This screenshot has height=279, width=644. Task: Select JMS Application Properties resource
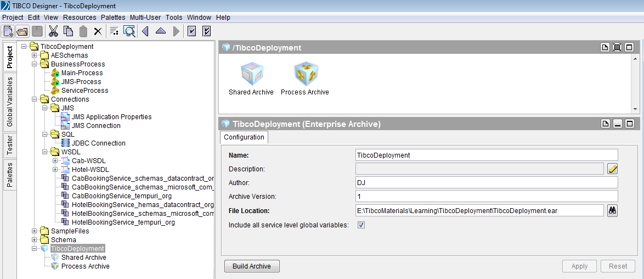click(x=111, y=117)
